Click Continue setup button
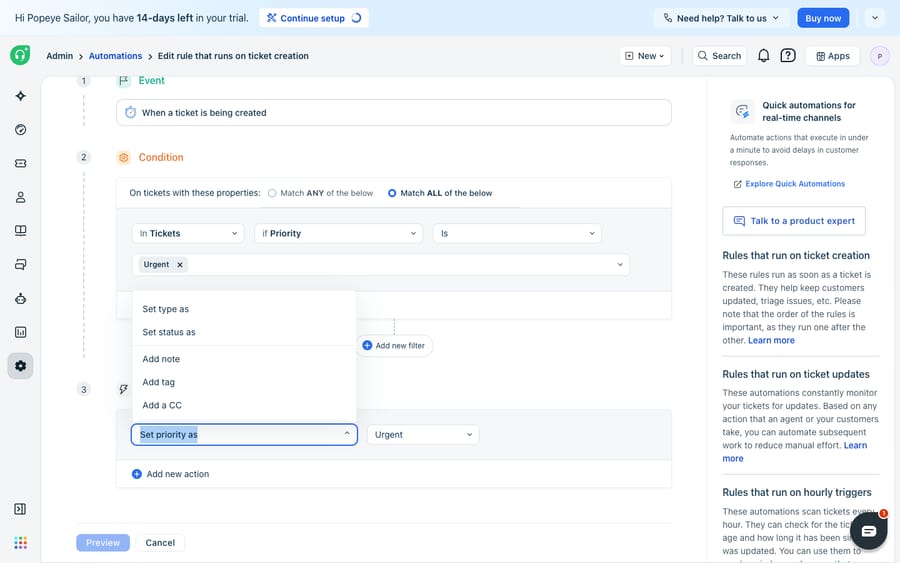This screenshot has height=563, width=900. click(314, 18)
